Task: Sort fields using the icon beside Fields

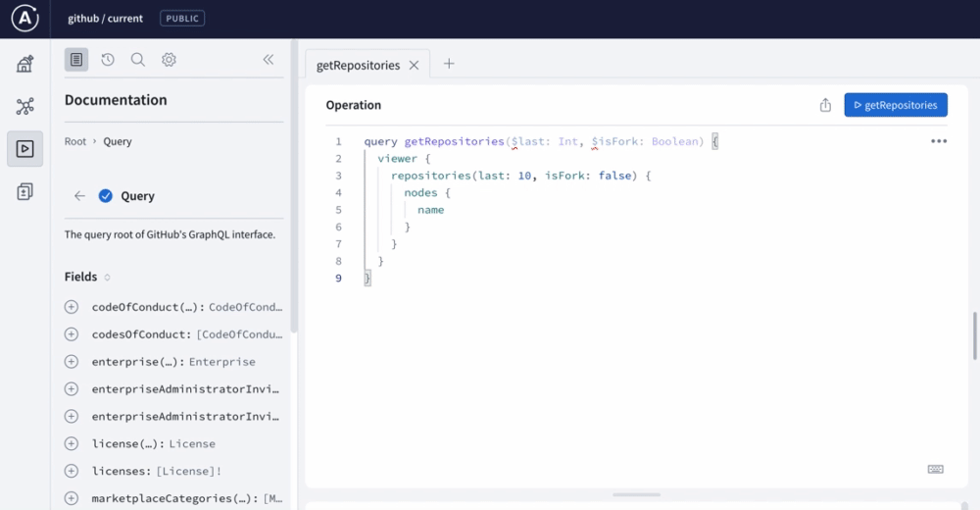Action: 107,278
